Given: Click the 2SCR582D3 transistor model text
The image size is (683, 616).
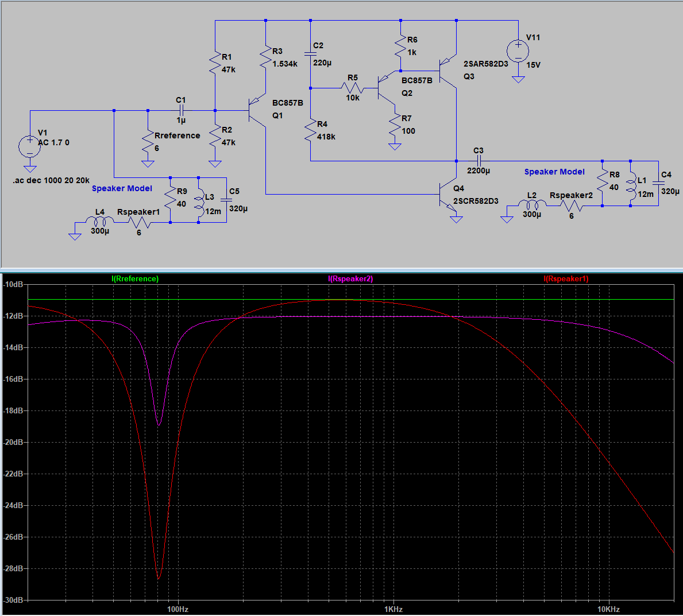Looking at the screenshot, I should pos(476,202).
